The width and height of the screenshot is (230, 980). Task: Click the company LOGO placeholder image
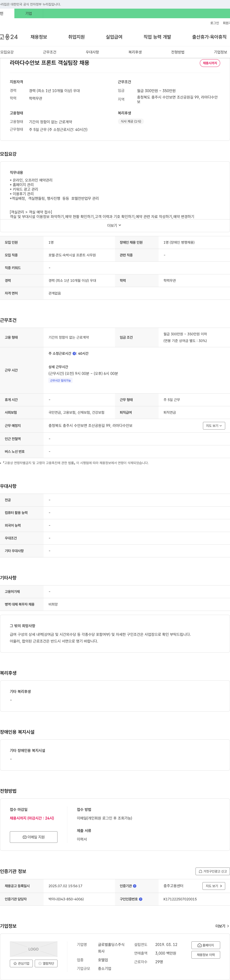pos(34,949)
